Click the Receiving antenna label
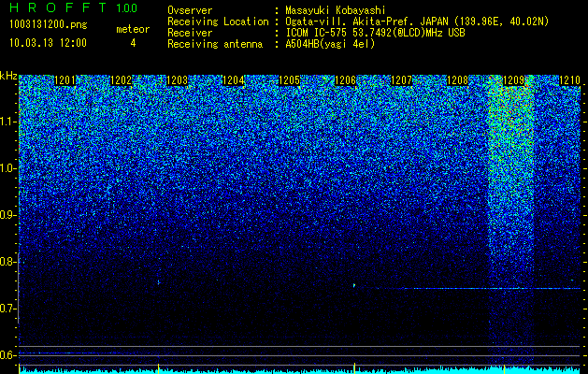The height and width of the screenshot is (374, 588). pyautogui.click(x=215, y=44)
